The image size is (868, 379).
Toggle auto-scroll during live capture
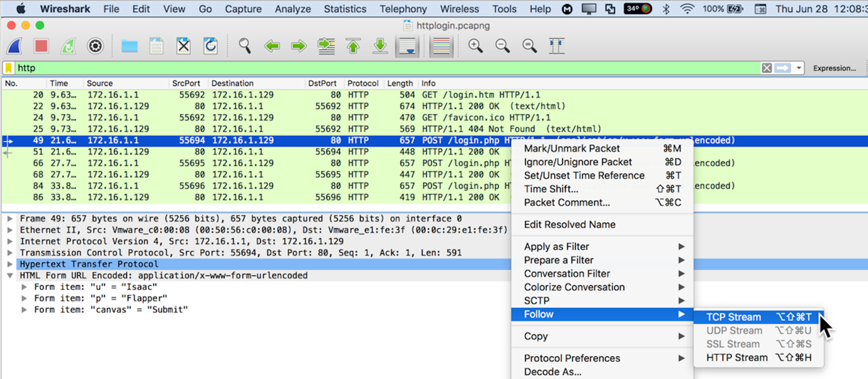coord(407,46)
